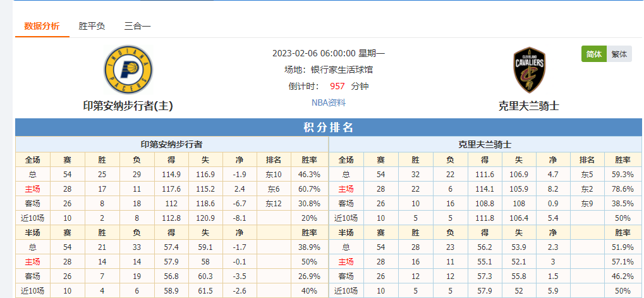Click the Cleveland Cavaliers team logo

point(530,70)
